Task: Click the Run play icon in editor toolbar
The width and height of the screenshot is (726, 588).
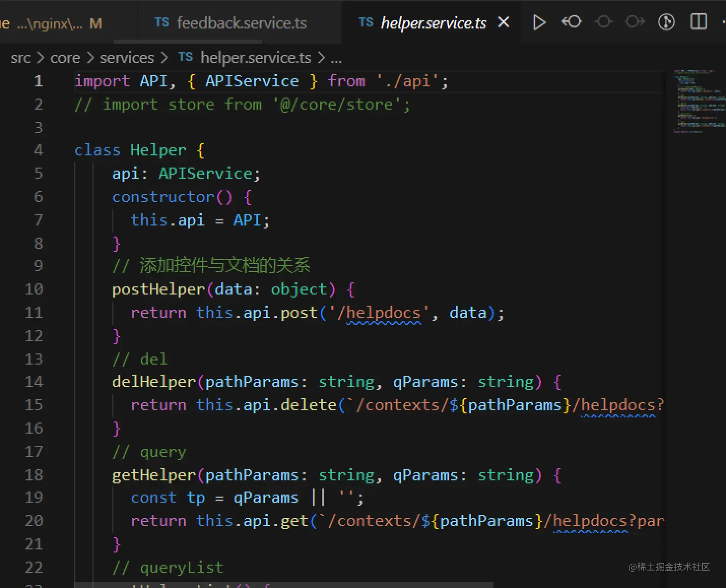Action: (x=539, y=22)
